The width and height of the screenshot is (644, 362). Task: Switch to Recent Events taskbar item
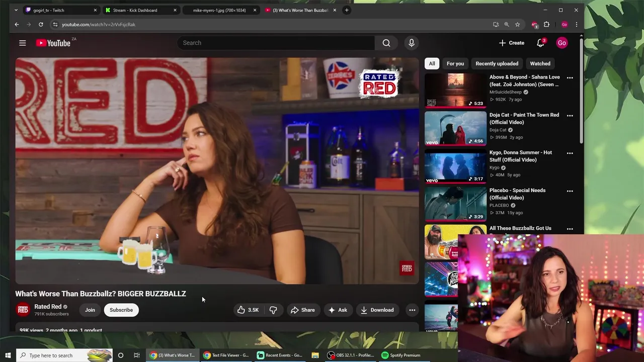click(280, 355)
